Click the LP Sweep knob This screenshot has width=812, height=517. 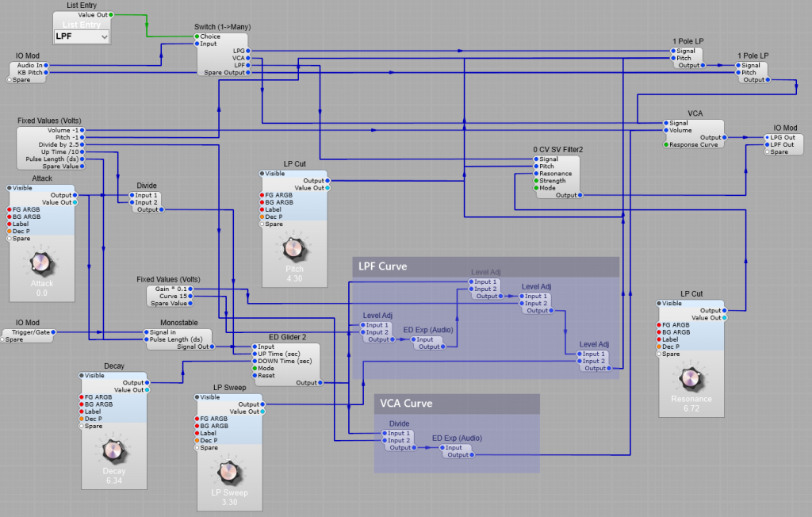229,473
